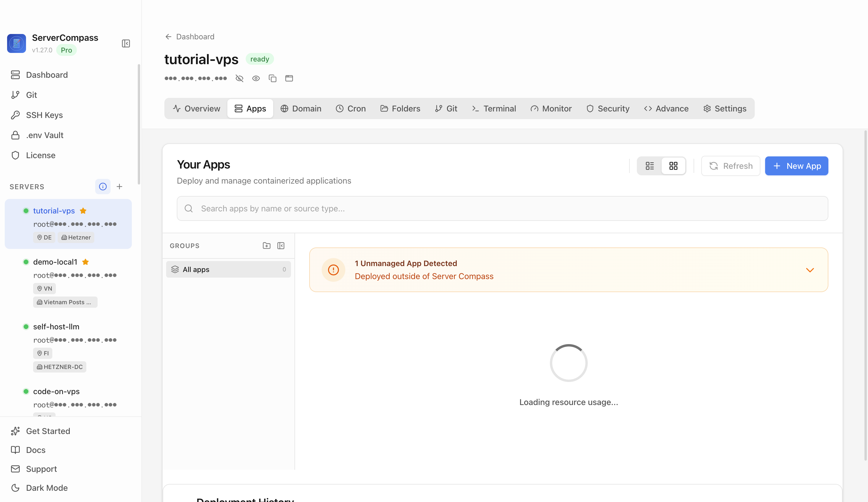The width and height of the screenshot is (868, 502).
Task: Click the Vietnam Posts provider tag
Action: click(65, 302)
